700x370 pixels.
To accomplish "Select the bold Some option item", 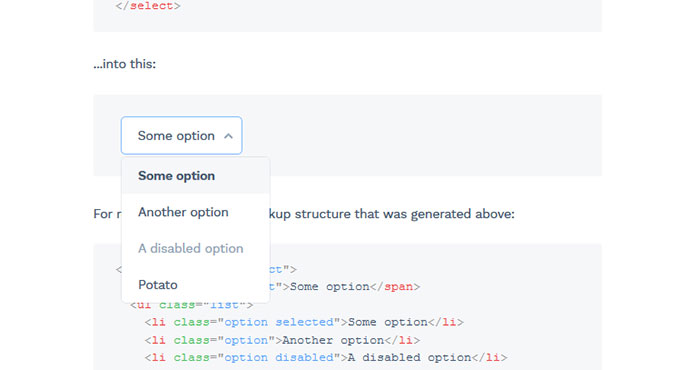I will click(196, 176).
